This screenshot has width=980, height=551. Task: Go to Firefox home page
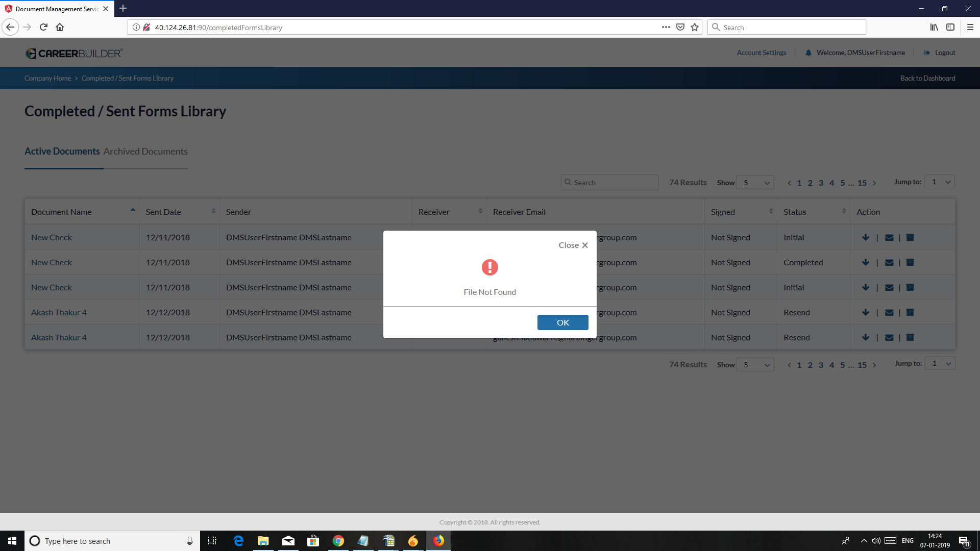pyautogui.click(x=60, y=27)
